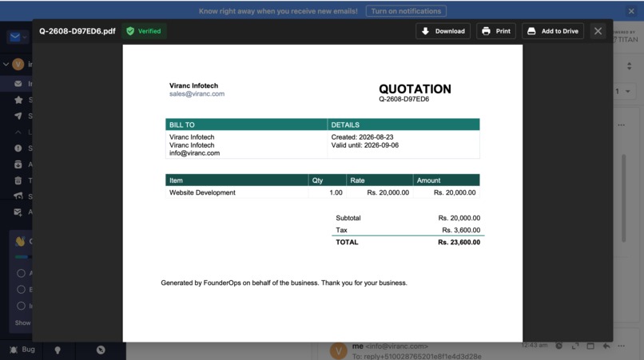Collapse the sidebar folder group caret
The height and width of the screenshot is (360, 644).
point(18,133)
